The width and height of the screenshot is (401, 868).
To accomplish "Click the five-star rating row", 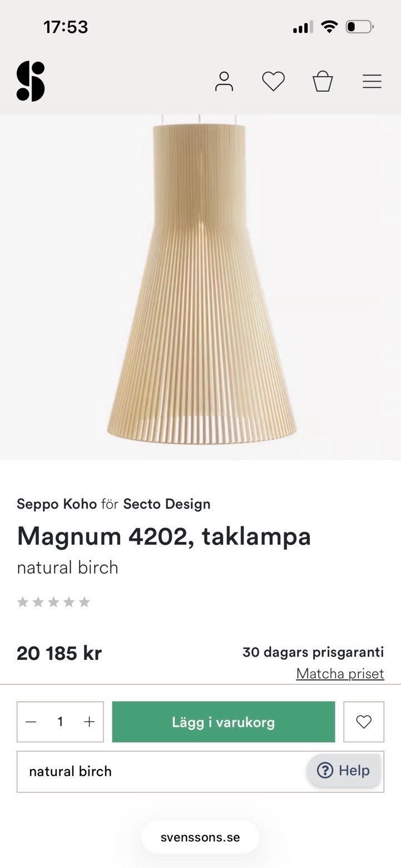I will click(x=53, y=602).
